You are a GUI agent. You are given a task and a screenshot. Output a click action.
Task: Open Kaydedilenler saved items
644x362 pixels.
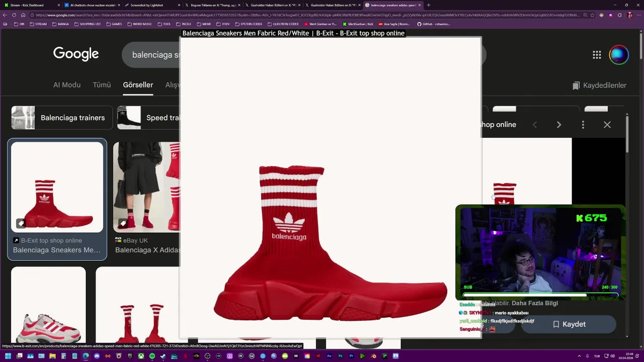[599, 85]
